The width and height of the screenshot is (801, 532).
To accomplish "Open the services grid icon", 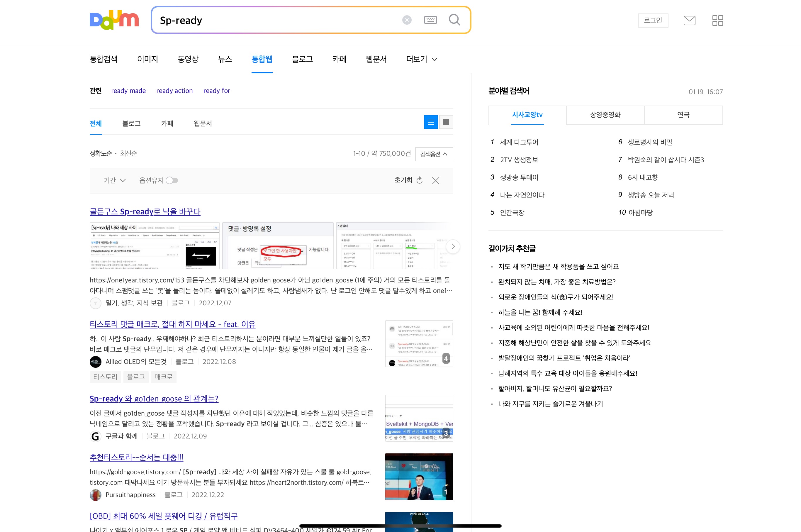I will (x=717, y=20).
